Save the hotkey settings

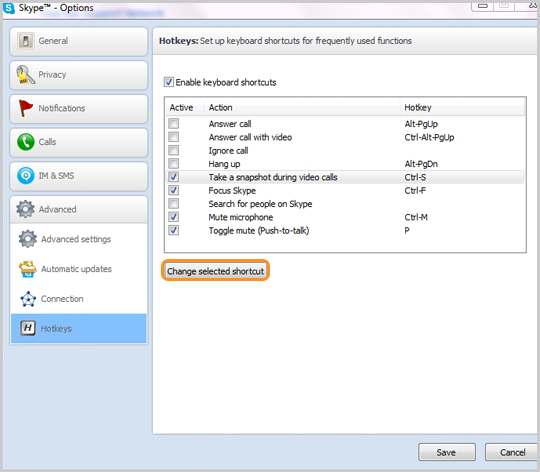(x=447, y=452)
